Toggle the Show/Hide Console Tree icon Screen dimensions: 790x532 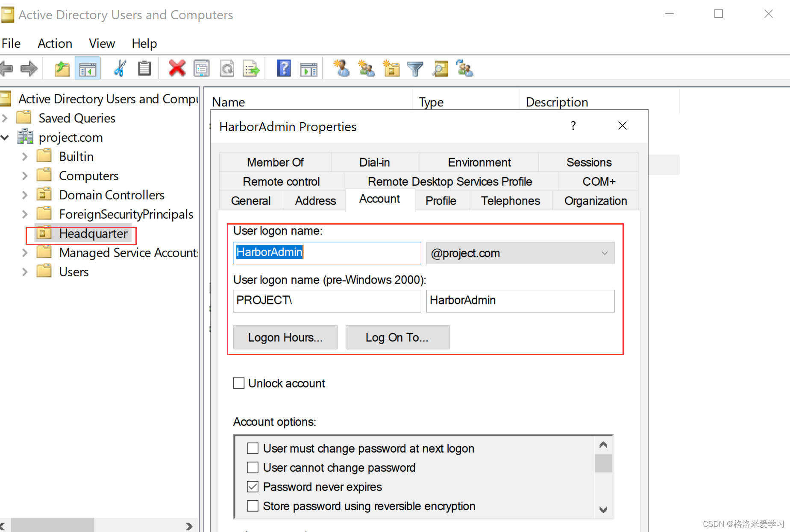pyautogui.click(x=88, y=68)
